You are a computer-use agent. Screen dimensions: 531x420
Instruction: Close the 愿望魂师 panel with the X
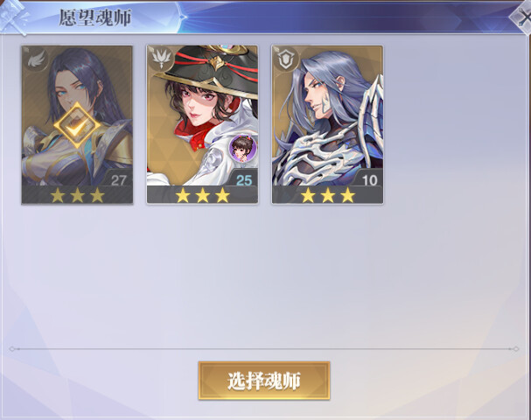click(523, 17)
